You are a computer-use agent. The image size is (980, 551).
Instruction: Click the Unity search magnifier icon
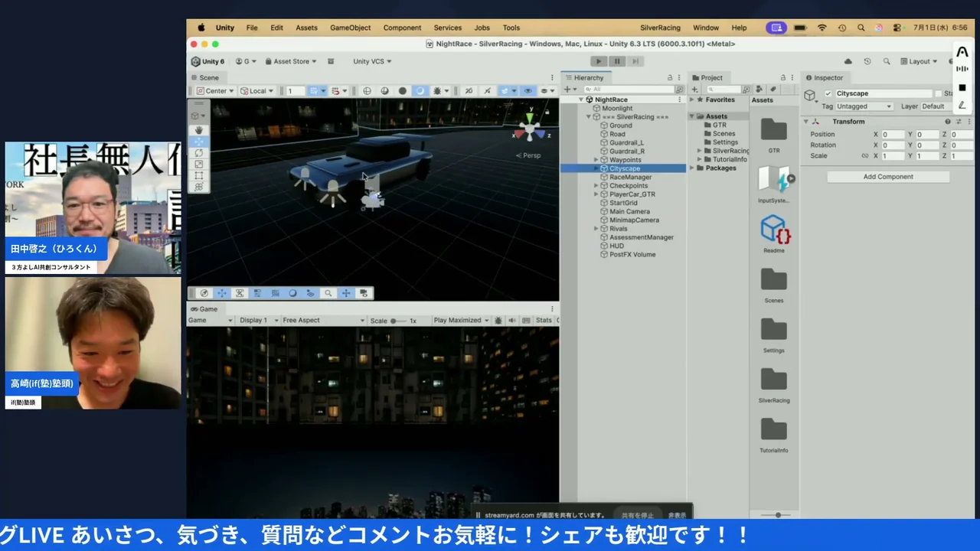click(x=887, y=61)
